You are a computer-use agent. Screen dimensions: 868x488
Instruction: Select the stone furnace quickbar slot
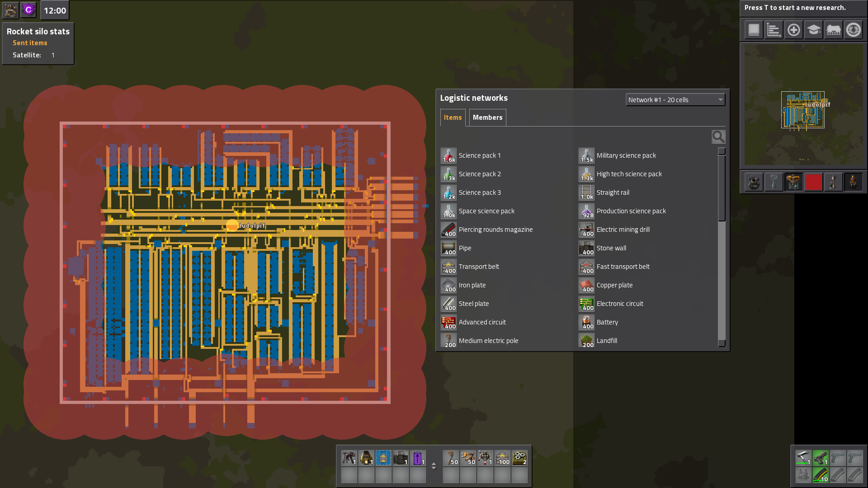(x=366, y=458)
